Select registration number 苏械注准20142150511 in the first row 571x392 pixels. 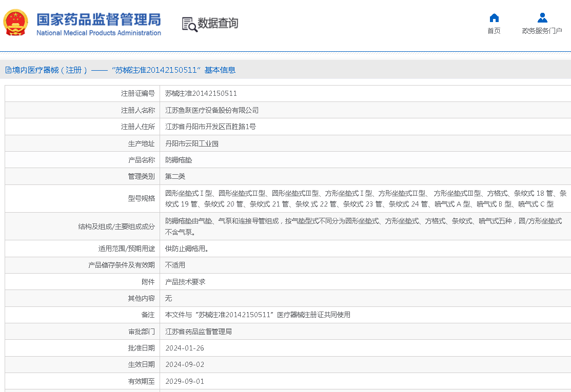(201, 94)
